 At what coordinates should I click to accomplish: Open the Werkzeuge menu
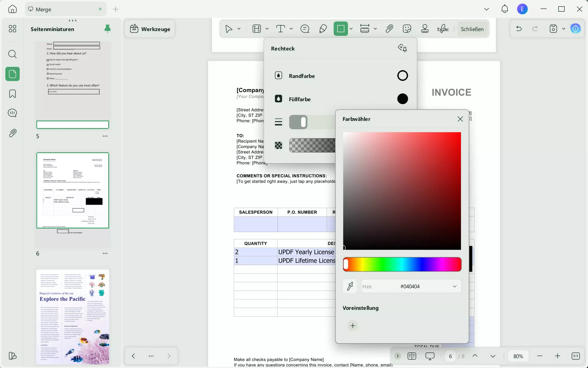150,29
